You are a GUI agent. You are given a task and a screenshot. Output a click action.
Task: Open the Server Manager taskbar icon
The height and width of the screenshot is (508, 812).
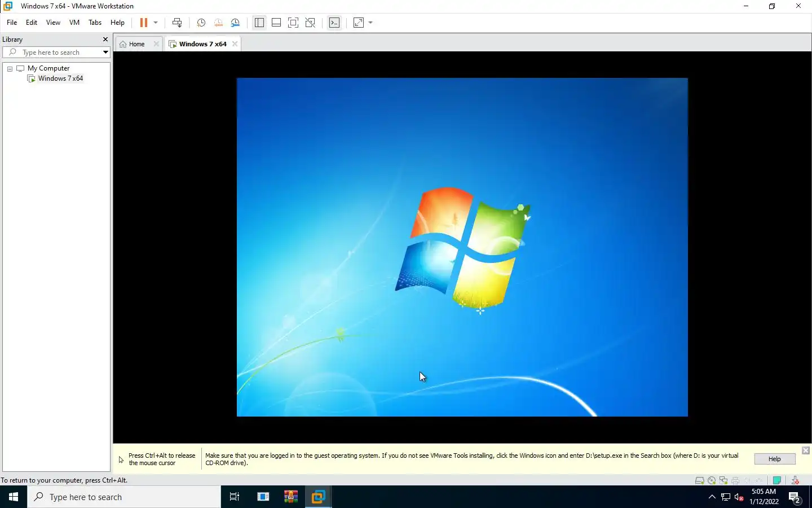pos(263,497)
